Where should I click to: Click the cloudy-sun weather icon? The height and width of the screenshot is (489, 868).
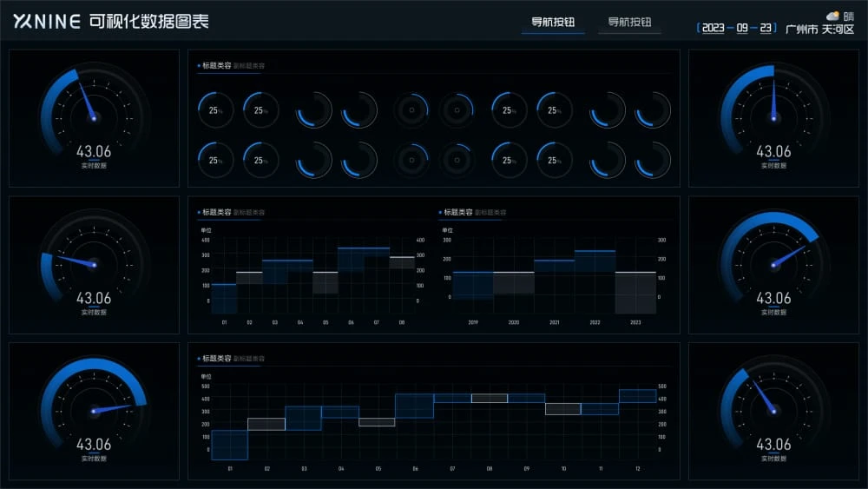832,16
